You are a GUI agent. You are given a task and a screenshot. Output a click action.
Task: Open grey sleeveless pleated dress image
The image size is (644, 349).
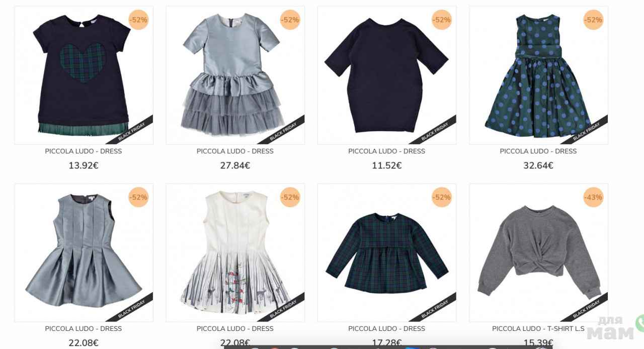[x=84, y=252]
